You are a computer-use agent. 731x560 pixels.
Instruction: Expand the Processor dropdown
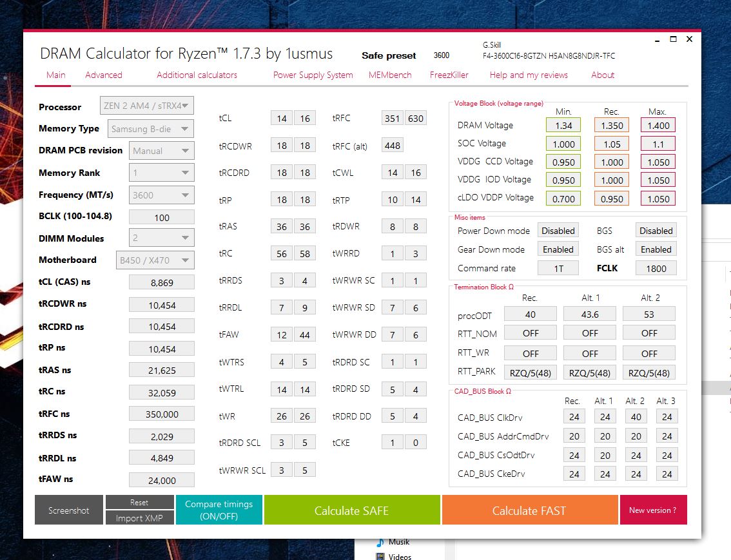147,106
